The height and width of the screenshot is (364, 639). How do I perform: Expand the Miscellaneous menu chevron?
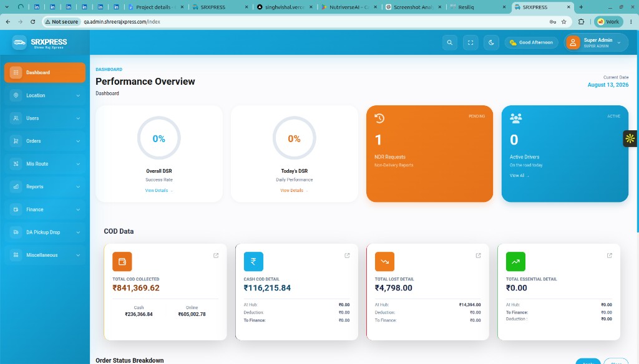(x=78, y=256)
